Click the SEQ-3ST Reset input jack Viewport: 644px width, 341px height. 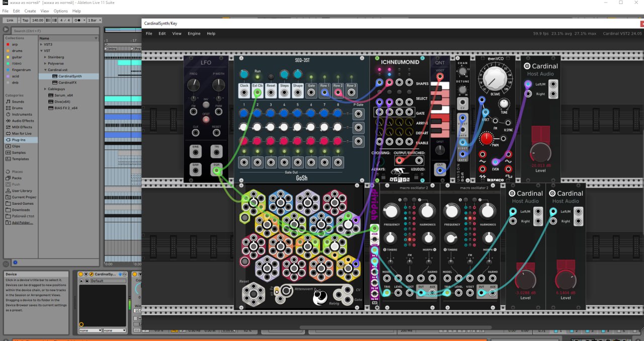click(x=271, y=93)
